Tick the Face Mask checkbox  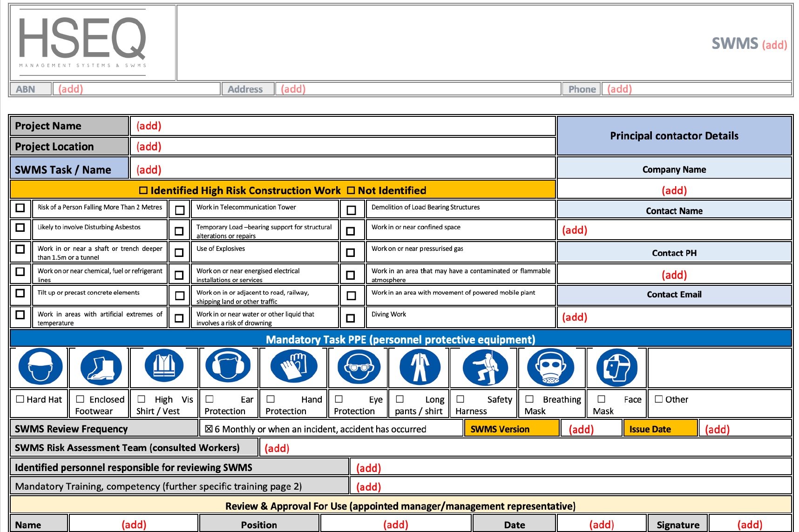(601, 399)
